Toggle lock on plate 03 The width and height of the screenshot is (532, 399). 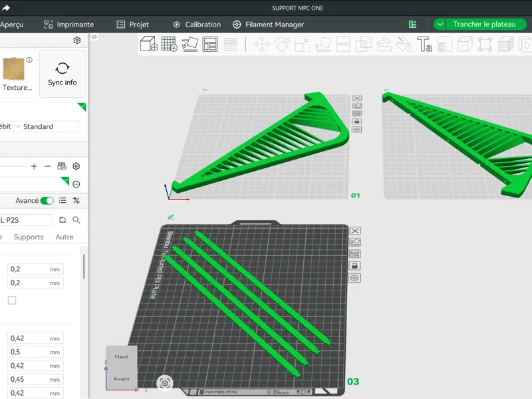tap(355, 265)
